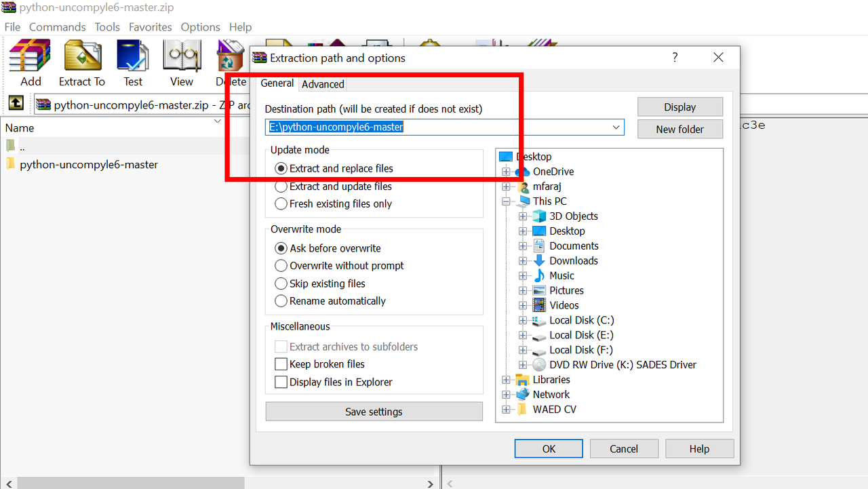The width and height of the screenshot is (868, 489).
Task: Click the Extract To toolbar icon
Action: click(82, 56)
